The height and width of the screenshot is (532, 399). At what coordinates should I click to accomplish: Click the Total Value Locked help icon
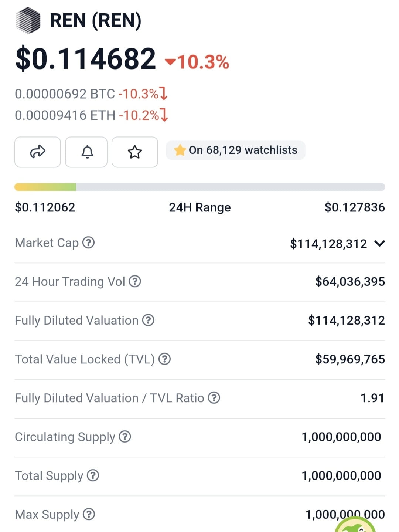pos(164,359)
